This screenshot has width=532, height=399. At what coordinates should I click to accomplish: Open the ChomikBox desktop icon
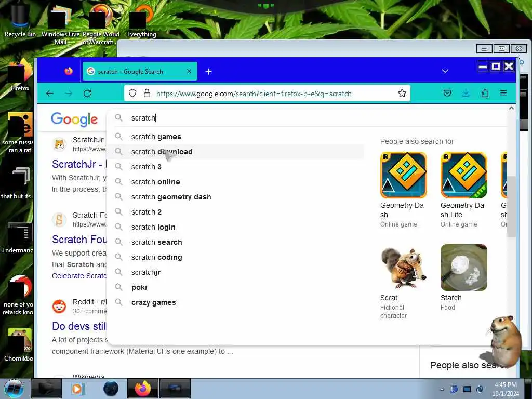[19, 344]
